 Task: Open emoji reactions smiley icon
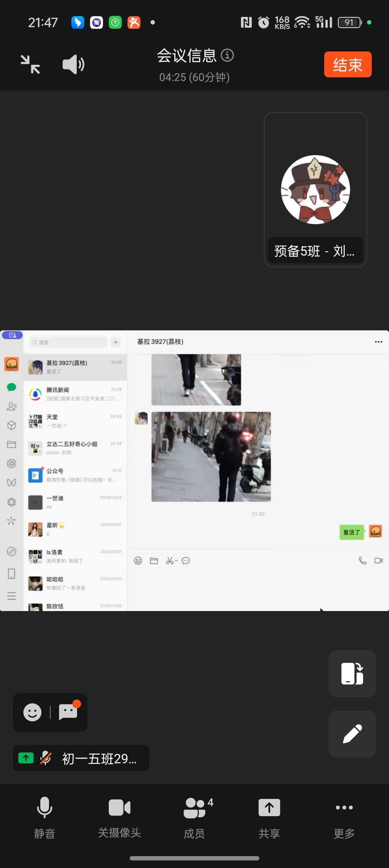point(32,712)
